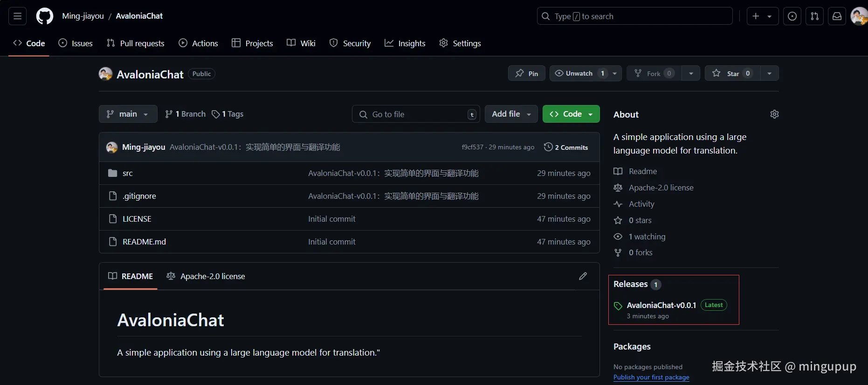The width and height of the screenshot is (868, 385).
Task: Open Initial commit message on LICENSE row
Action: coord(332,219)
